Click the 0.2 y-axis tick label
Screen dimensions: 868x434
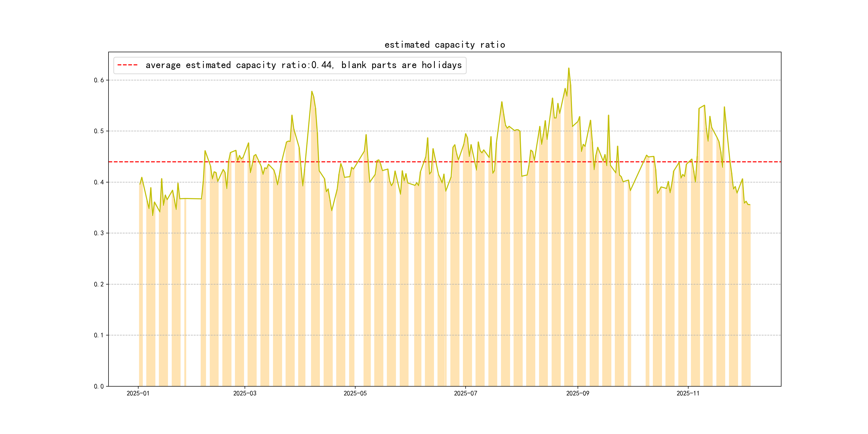tap(99, 285)
